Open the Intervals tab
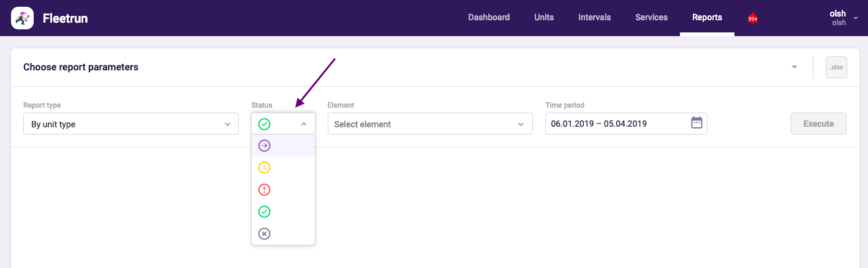The height and width of the screenshot is (268, 868). coord(594,17)
